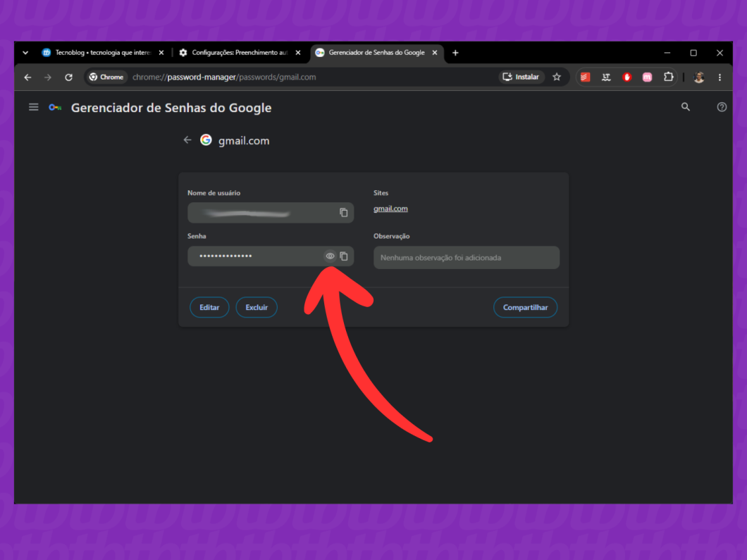Reveal password with the eye icon
Viewport: 747px width, 560px height.
pyautogui.click(x=330, y=256)
